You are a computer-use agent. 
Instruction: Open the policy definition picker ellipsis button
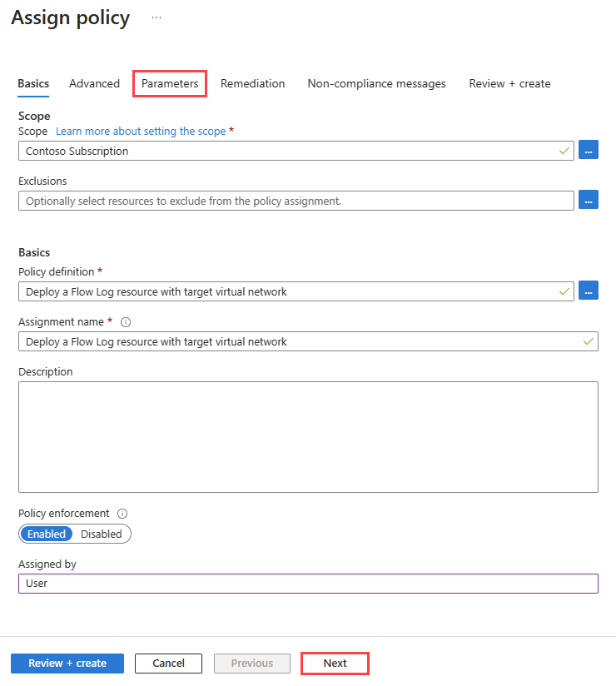point(588,291)
